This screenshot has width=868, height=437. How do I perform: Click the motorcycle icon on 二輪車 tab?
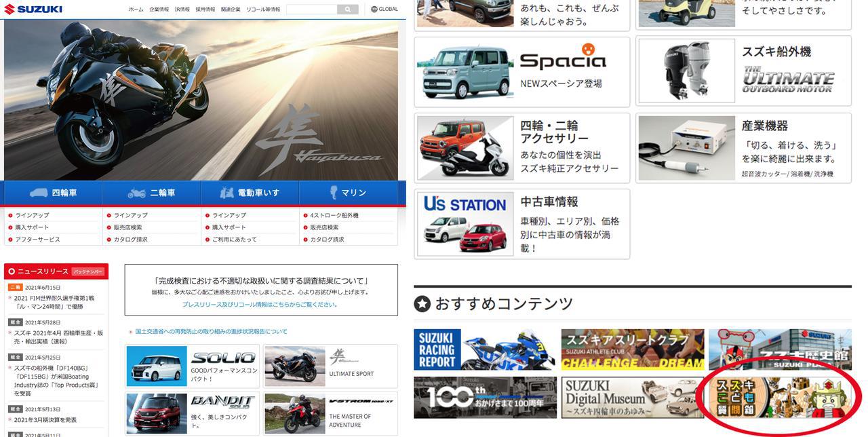(x=137, y=193)
